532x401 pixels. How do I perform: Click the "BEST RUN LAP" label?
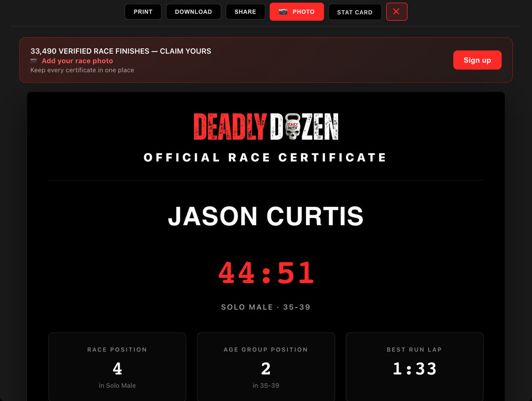click(414, 349)
